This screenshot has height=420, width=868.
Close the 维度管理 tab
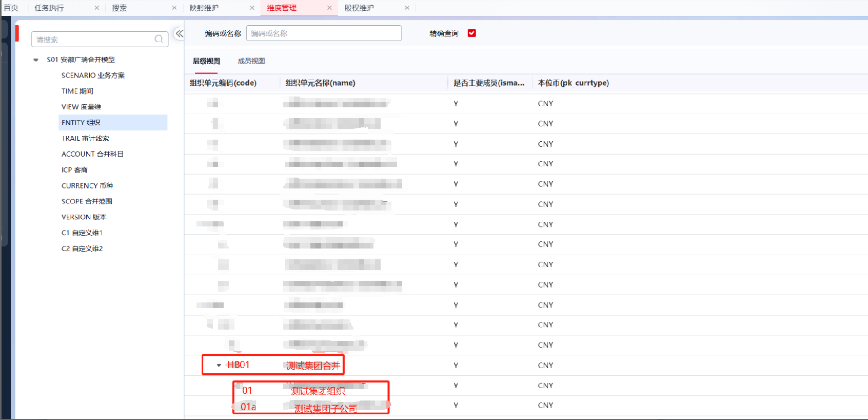(x=329, y=8)
